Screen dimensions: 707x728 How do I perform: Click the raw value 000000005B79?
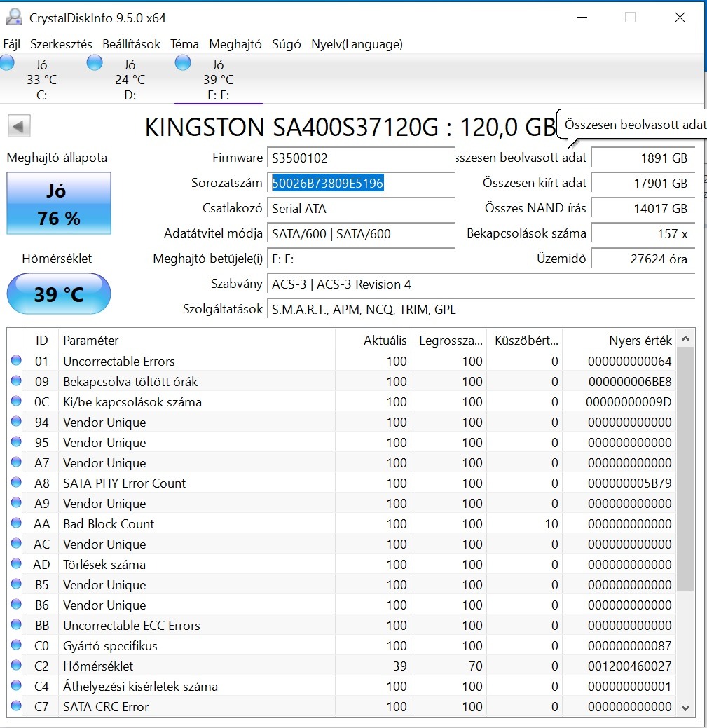pyautogui.click(x=629, y=483)
